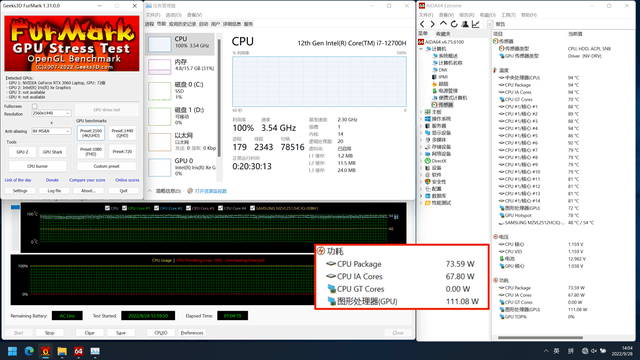Select 磁盘 1 (D:) in Task Manager
Screen dimensions: 640x360
point(180,116)
